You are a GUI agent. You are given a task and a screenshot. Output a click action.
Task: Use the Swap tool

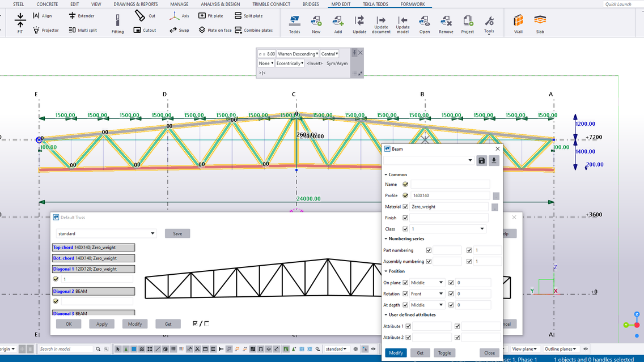179,30
